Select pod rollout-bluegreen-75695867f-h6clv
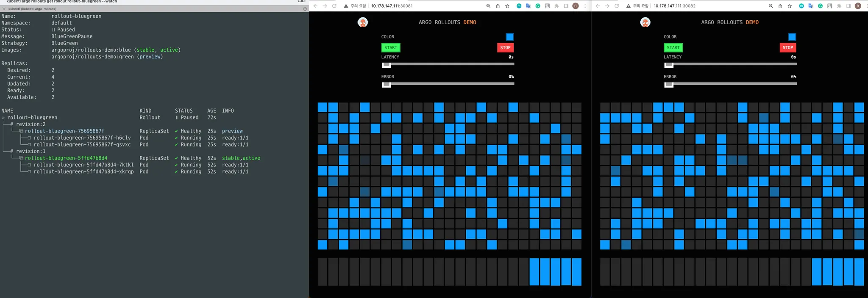 point(82,138)
